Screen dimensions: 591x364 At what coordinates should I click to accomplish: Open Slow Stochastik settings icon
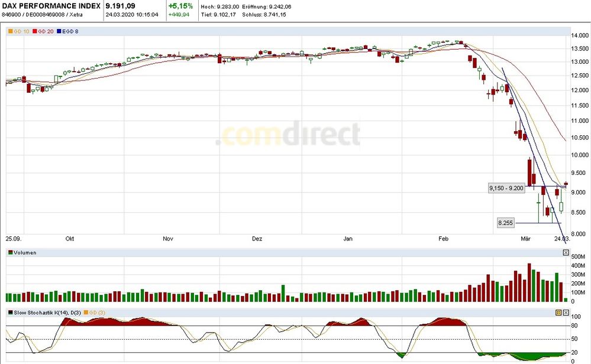click(558, 312)
